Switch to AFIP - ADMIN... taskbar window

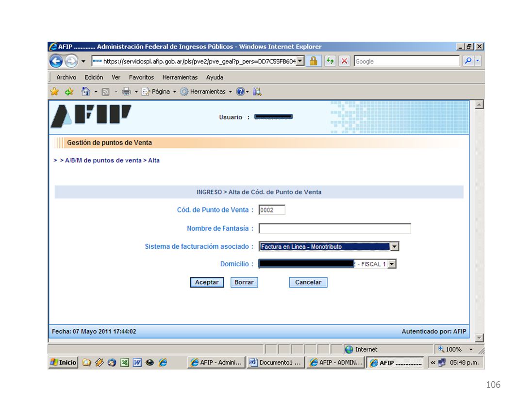335,362
